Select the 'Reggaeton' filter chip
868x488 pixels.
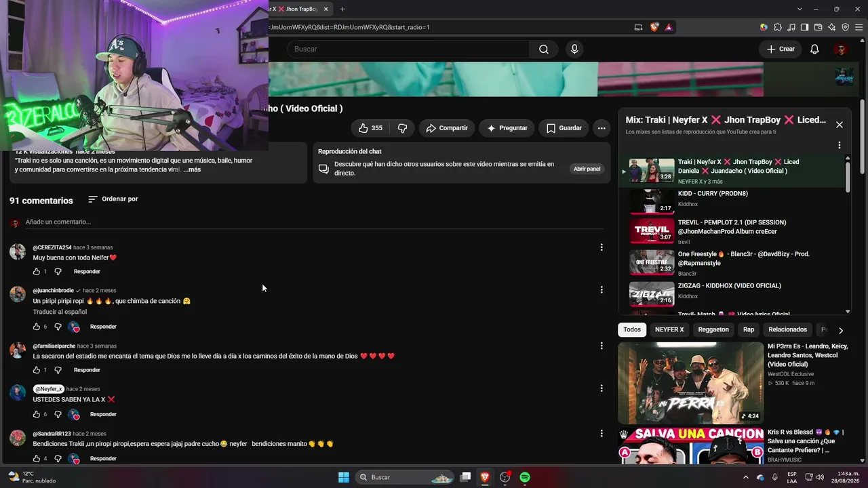pyautogui.click(x=713, y=330)
